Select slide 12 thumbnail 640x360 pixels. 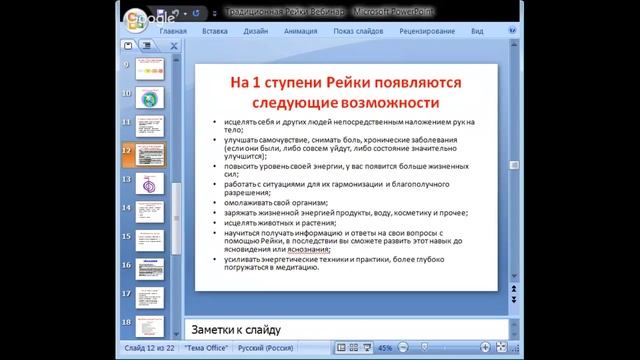pos(150,155)
